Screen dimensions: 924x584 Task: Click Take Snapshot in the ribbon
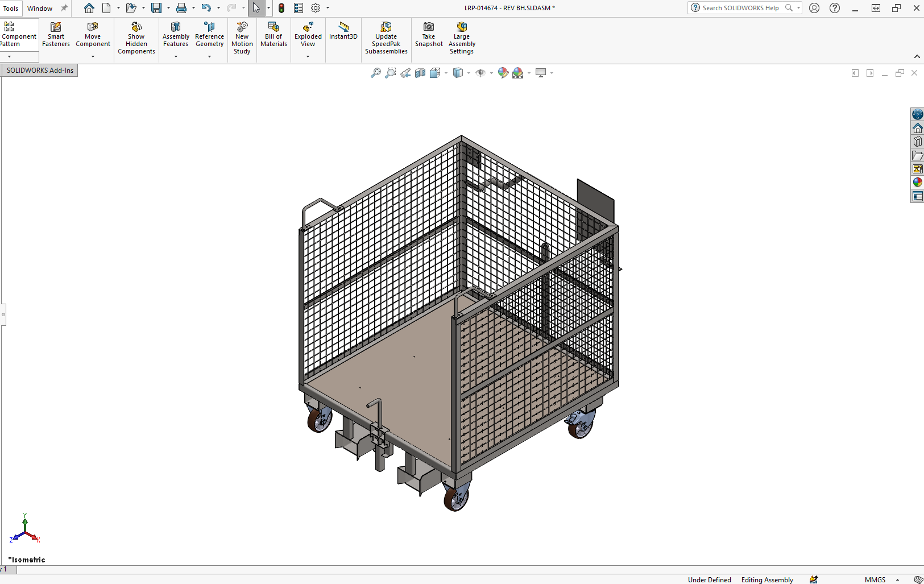(429, 34)
